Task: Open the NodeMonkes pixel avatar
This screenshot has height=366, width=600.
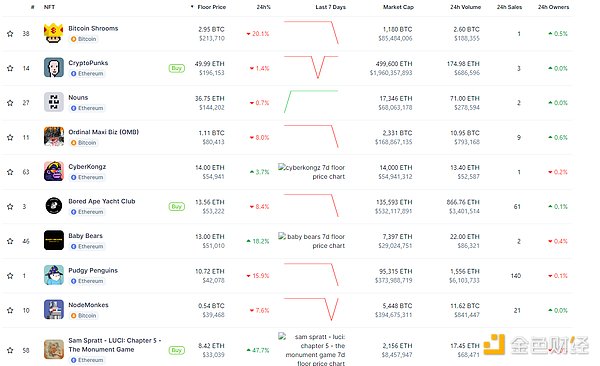Action: [54, 309]
